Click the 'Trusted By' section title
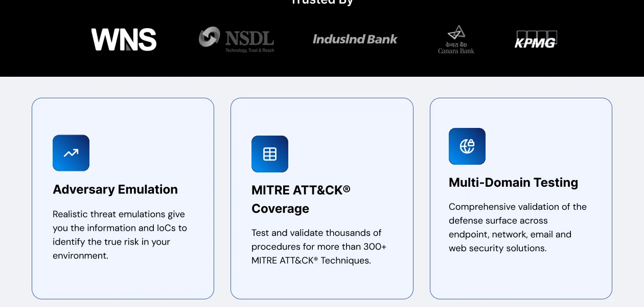The width and height of the screenshot is (644, 307). [321, 2]
